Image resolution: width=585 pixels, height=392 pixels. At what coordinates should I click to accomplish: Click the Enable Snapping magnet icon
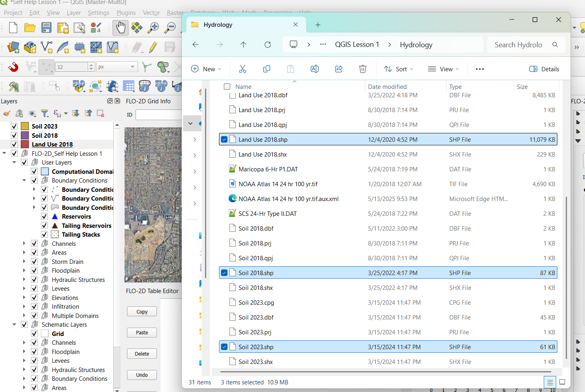13,67
